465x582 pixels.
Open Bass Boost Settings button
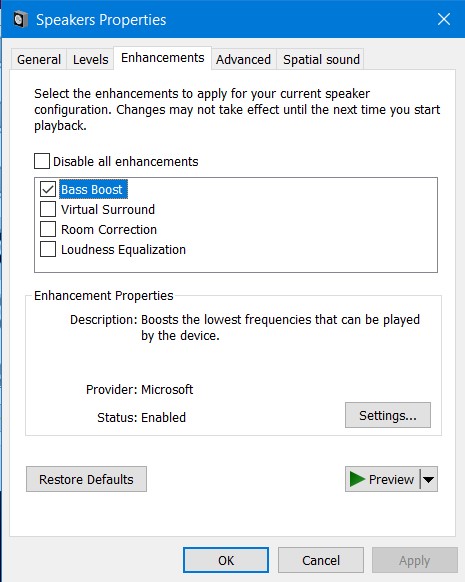[x=388, y=415]
